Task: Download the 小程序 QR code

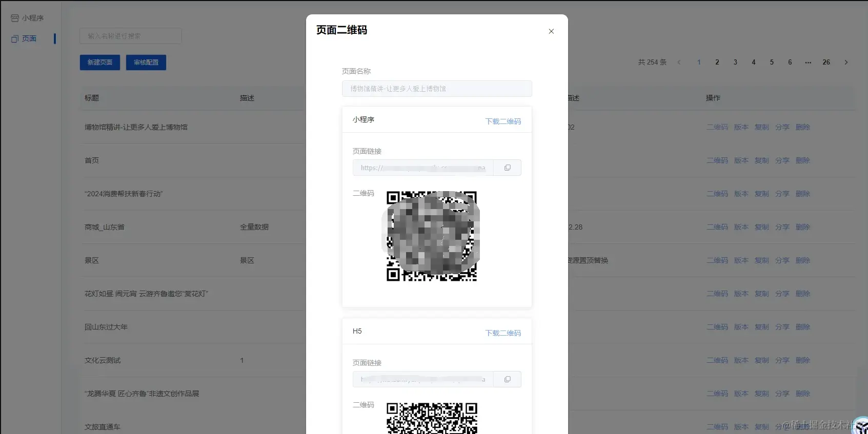Action: [x=503, y=121]
